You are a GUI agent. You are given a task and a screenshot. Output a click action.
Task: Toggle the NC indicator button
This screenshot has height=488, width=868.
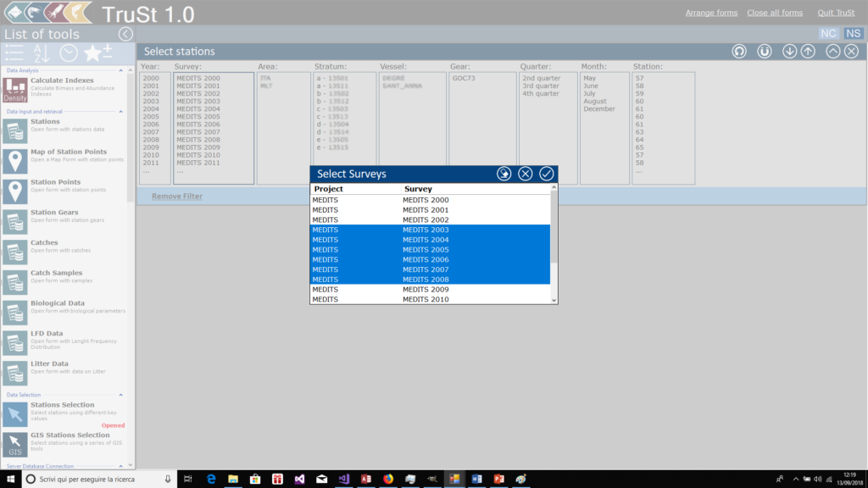click(x=829, y=33)
